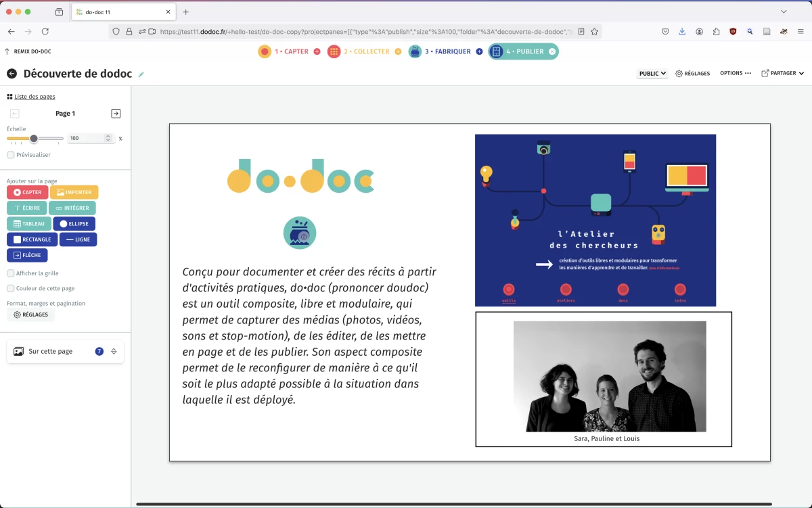Open Réglages in the top bar
The image size is (812, 508).
[x=693, y=74]
